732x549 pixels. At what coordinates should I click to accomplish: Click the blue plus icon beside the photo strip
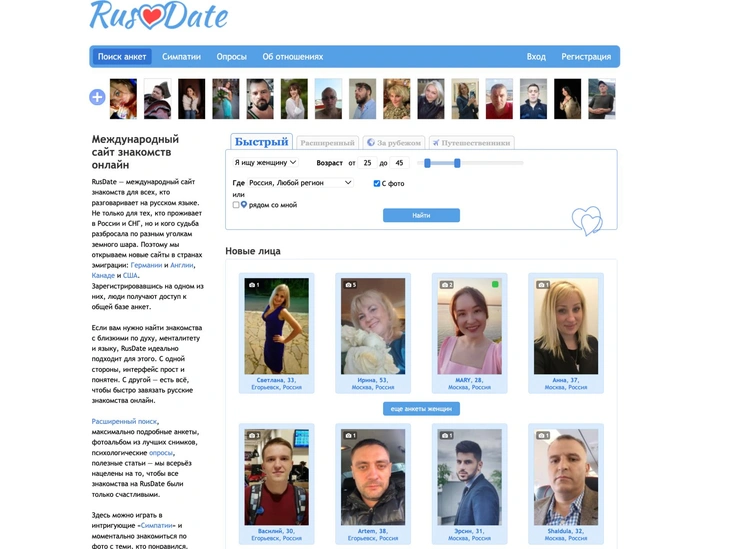point(97,97)
